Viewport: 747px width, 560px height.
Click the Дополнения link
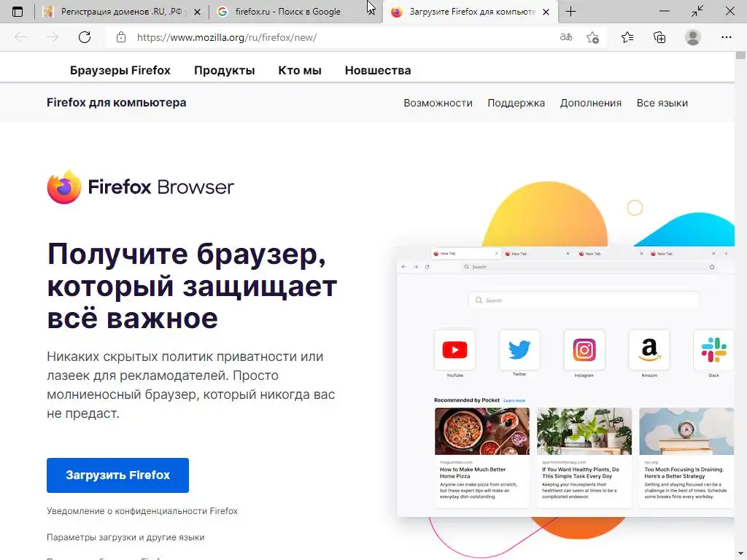591,103
